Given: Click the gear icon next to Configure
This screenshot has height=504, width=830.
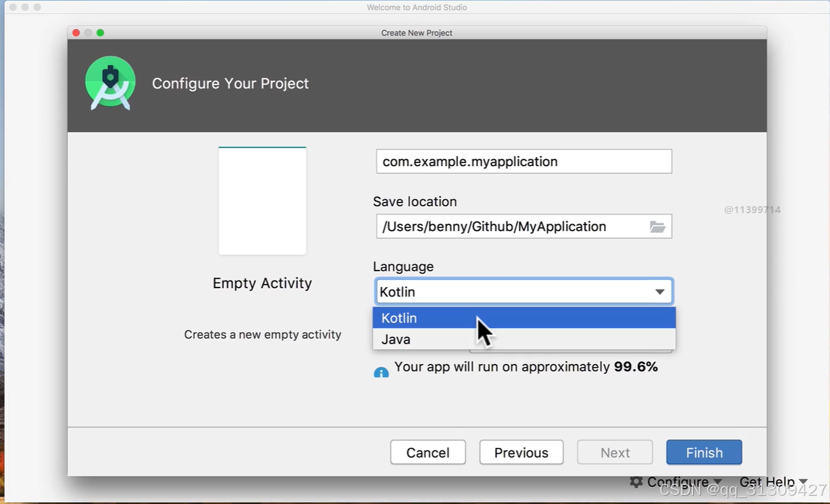Looking at the screenshot, I should tap(635, 482).
